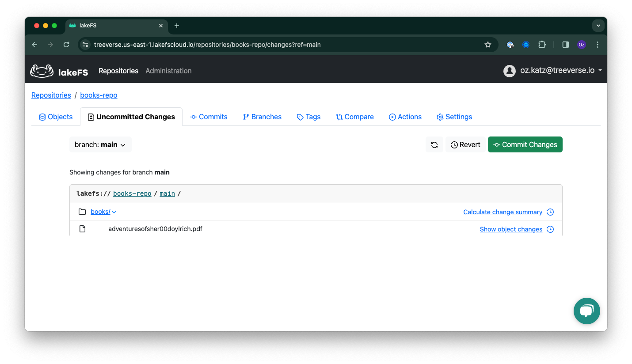The image size is (632, 364).
Task: Revert changes icon in books/ row
Action: (x=550, y=212)
